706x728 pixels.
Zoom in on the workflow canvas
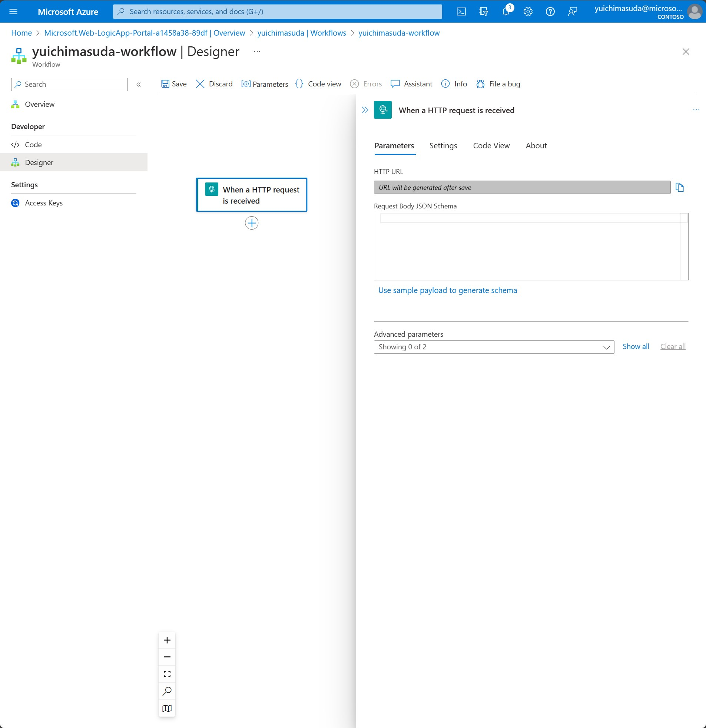click(167, 640)
